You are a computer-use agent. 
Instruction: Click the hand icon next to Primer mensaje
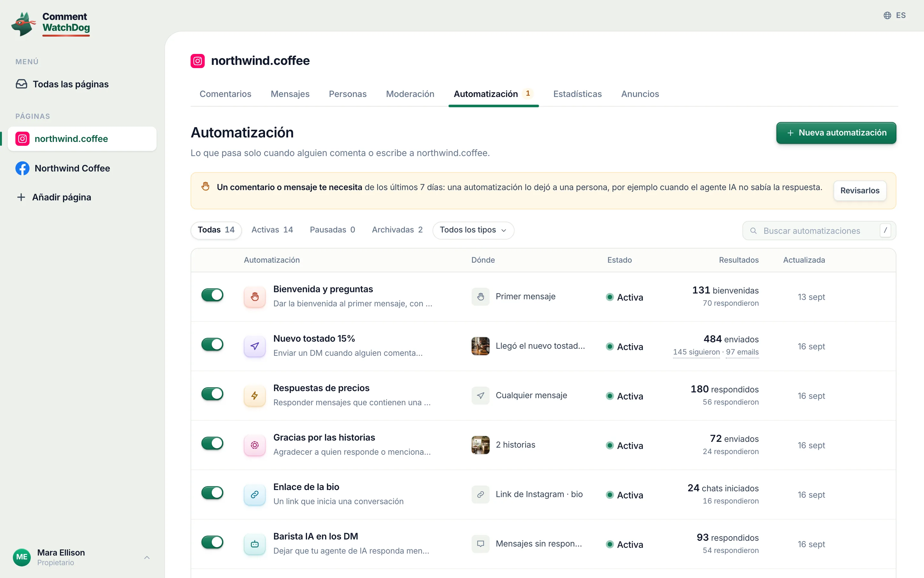tap(480, 297)
